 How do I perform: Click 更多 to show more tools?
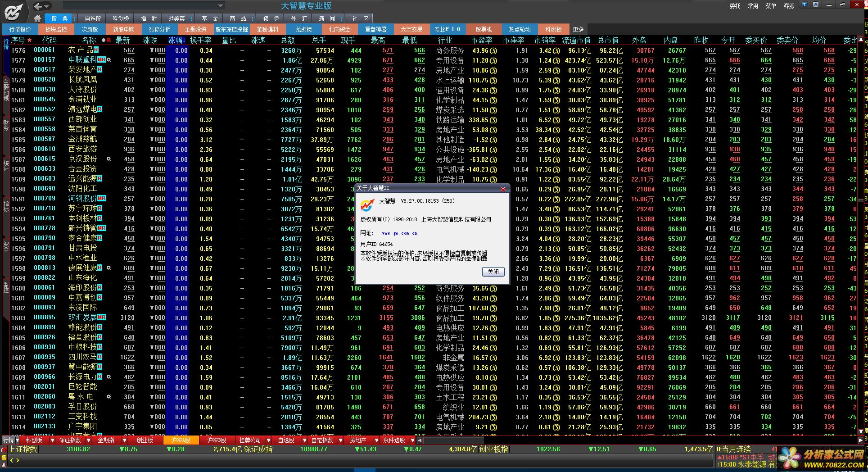(578, 29)
